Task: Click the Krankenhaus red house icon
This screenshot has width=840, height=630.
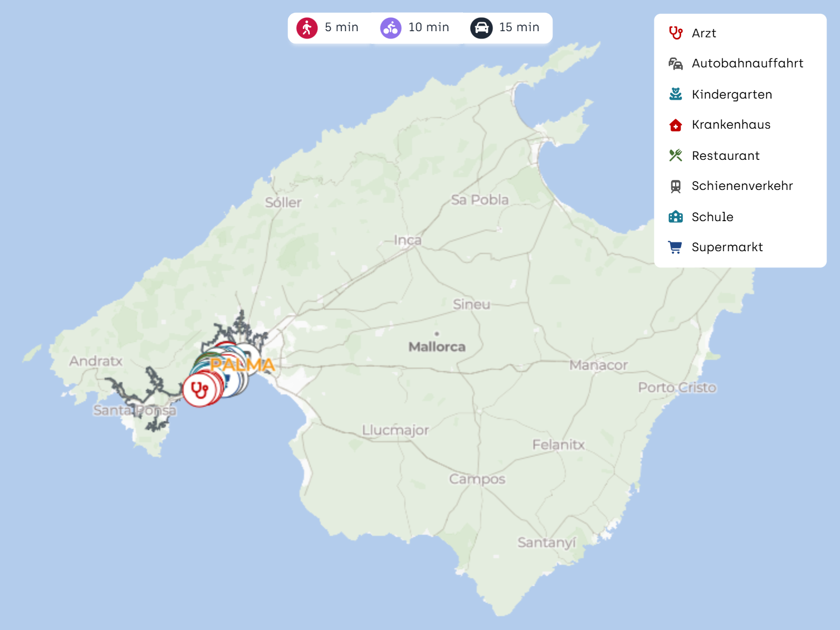Action: point(676,125)
